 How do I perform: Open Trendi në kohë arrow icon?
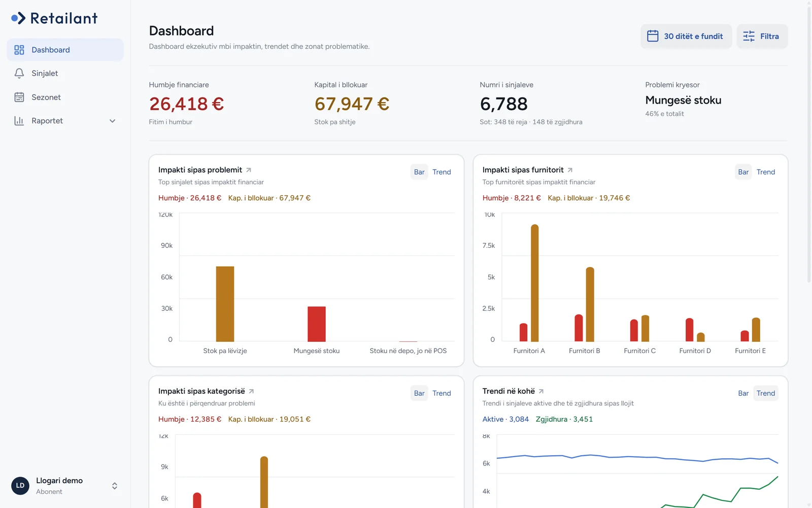(x=541, y=391)
